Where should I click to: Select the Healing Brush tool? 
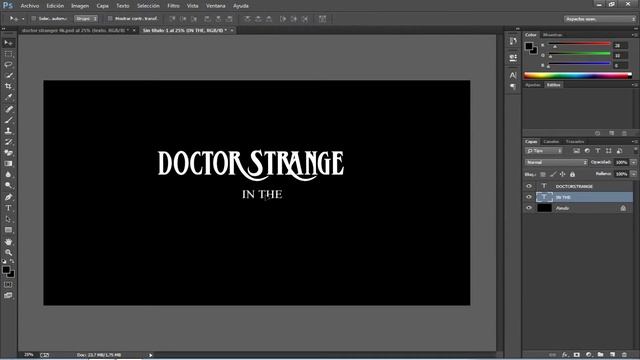click(8, 109)
